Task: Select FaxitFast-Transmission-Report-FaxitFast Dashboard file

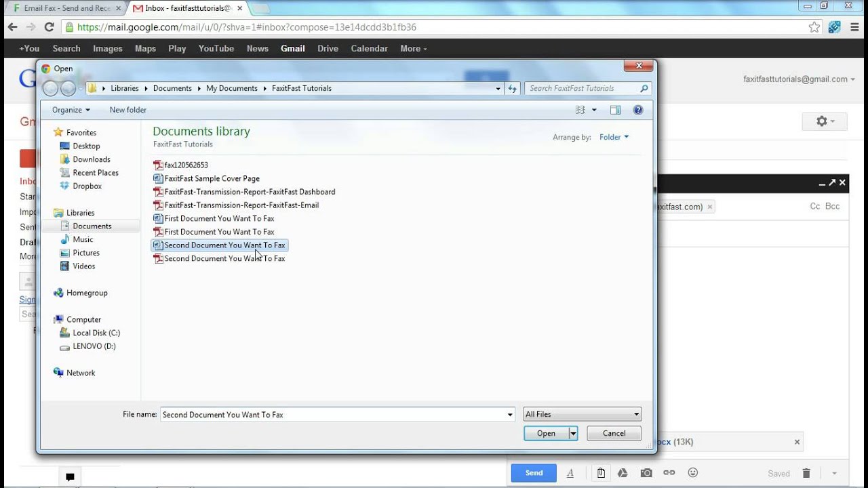Action: [244, 192]
